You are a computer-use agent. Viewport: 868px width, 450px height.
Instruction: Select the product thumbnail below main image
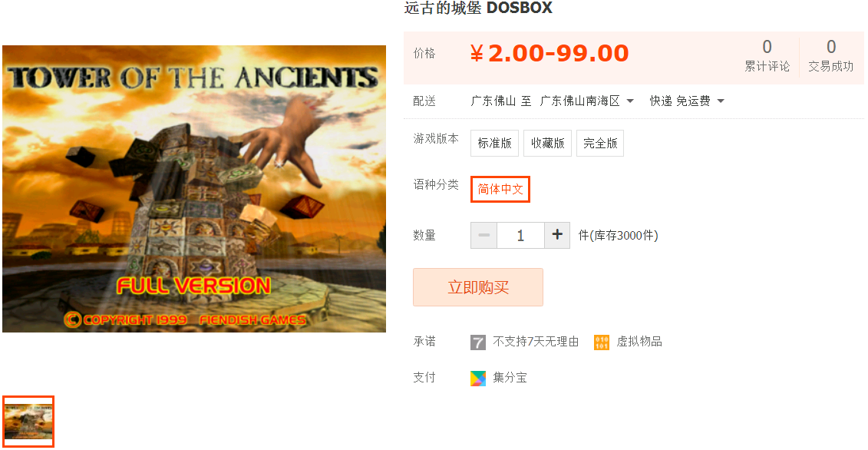(x=28, y=421)
